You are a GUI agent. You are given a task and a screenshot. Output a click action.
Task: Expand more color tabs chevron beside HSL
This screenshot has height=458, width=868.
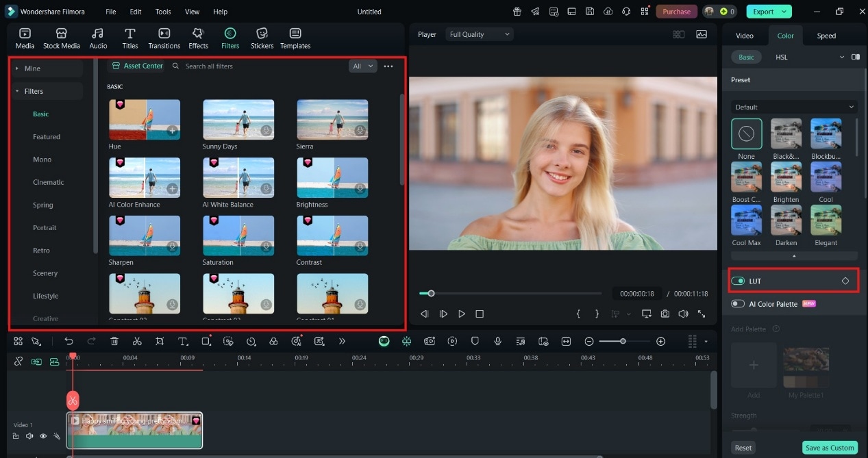click(842, 57)
